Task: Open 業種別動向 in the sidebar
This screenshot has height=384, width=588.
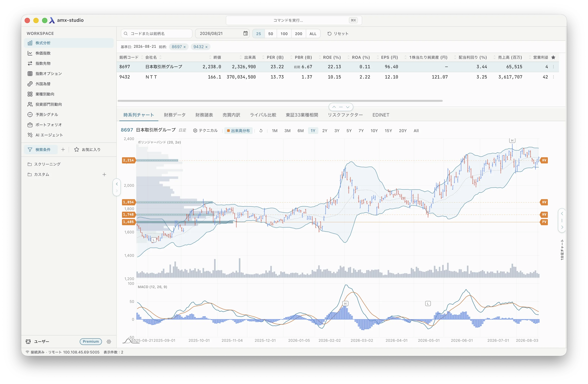Action: tap(69, 94)
